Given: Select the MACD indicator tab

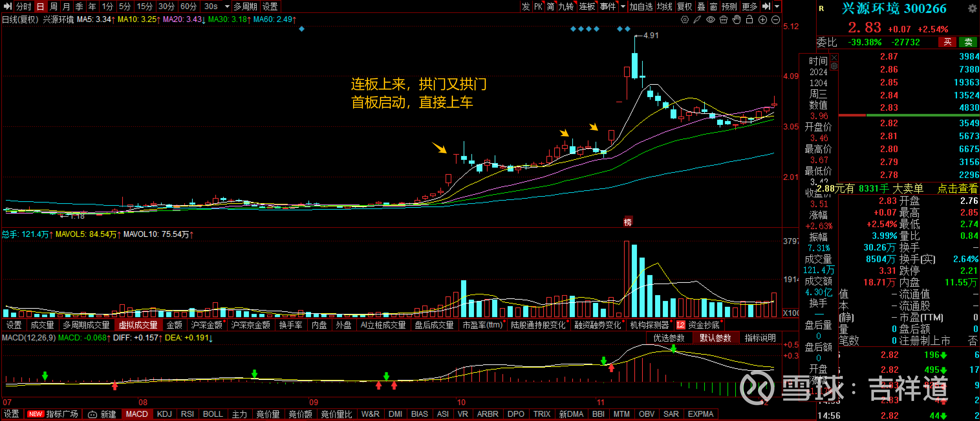Looking at the screenshot, I should (136, 414).
